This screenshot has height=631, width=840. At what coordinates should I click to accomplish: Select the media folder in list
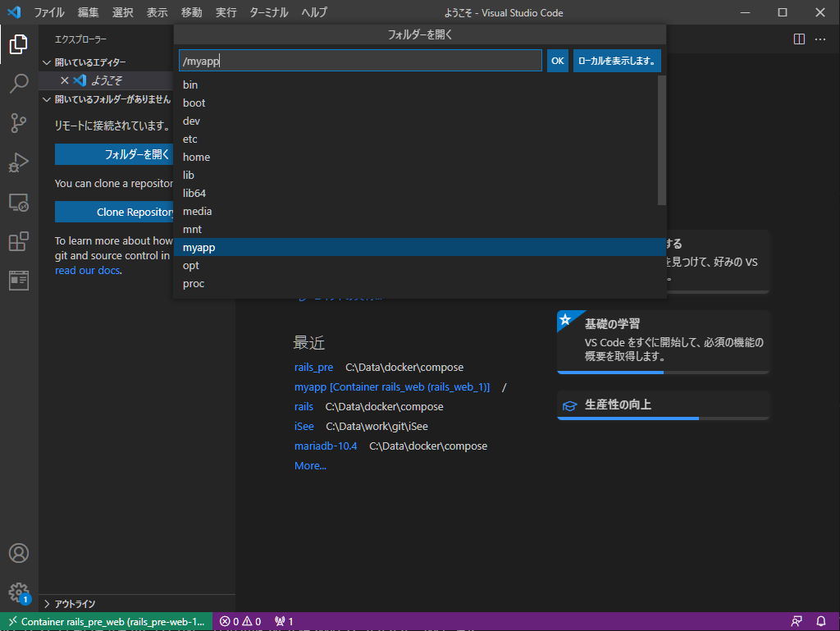[415, 212]
